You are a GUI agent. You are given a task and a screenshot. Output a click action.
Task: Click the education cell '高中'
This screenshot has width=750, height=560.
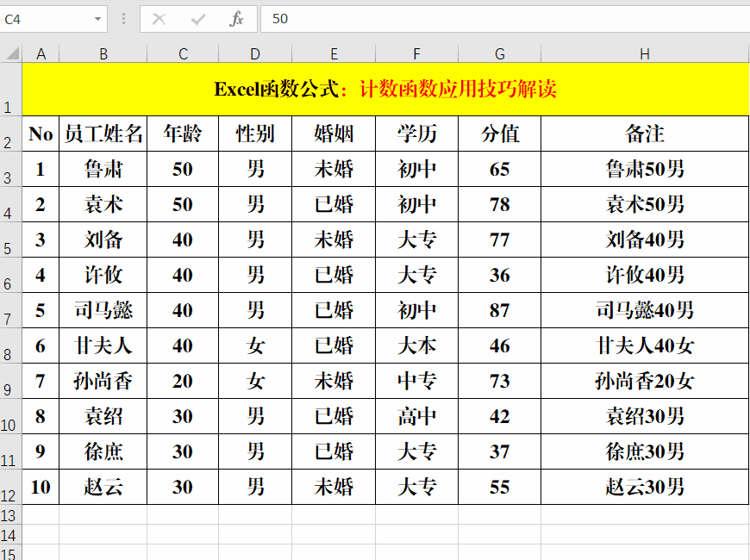coord(416,416)
